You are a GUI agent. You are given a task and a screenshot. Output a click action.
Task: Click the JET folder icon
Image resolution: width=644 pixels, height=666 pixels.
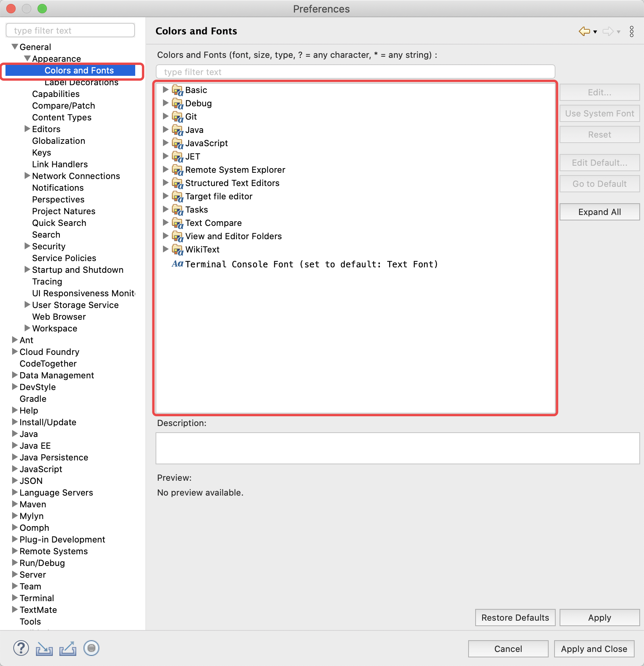(x=177, y=157)
